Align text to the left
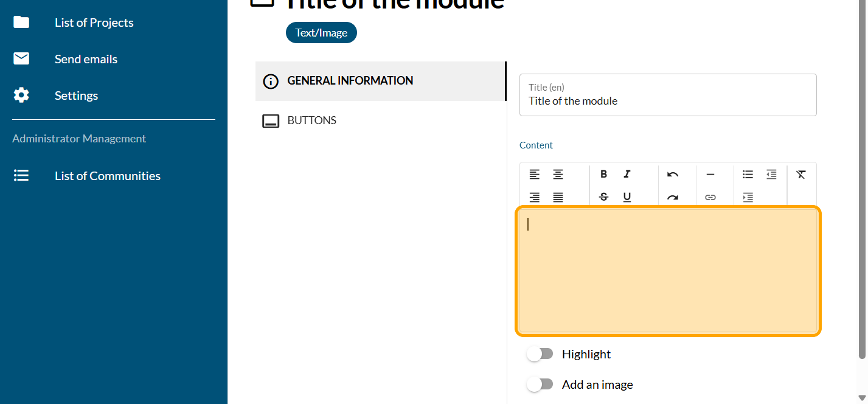The image size is (868, 404). click(x=534, y=175)
